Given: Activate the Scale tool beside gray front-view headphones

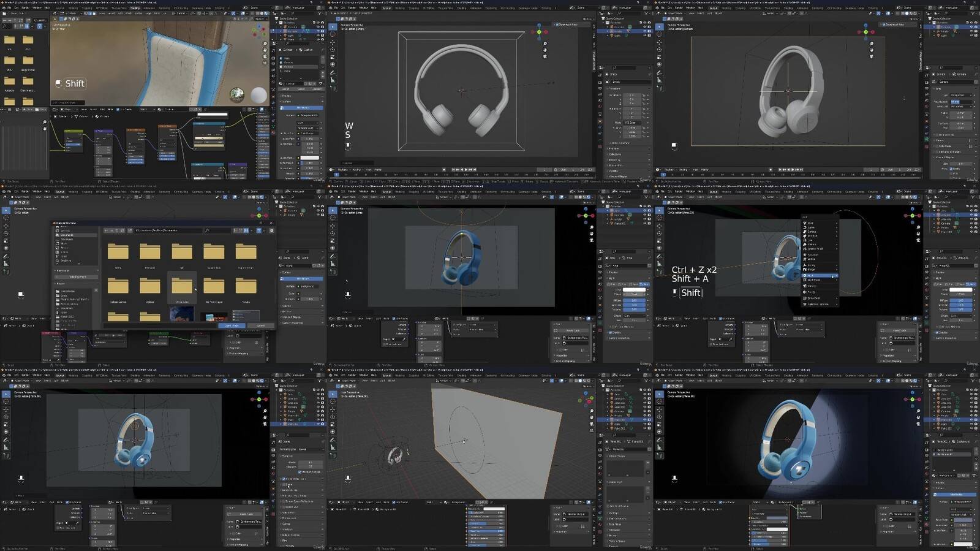Looking at the screenshot, I should (333, 56).
